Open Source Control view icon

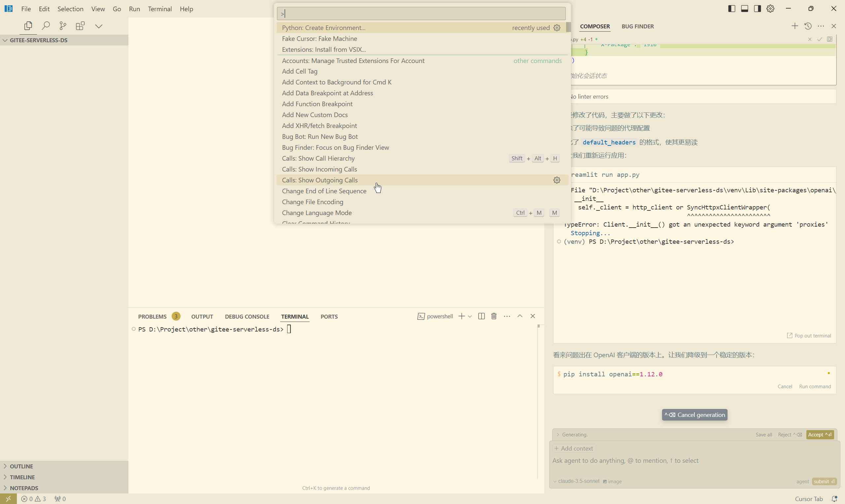coord(63,26)
